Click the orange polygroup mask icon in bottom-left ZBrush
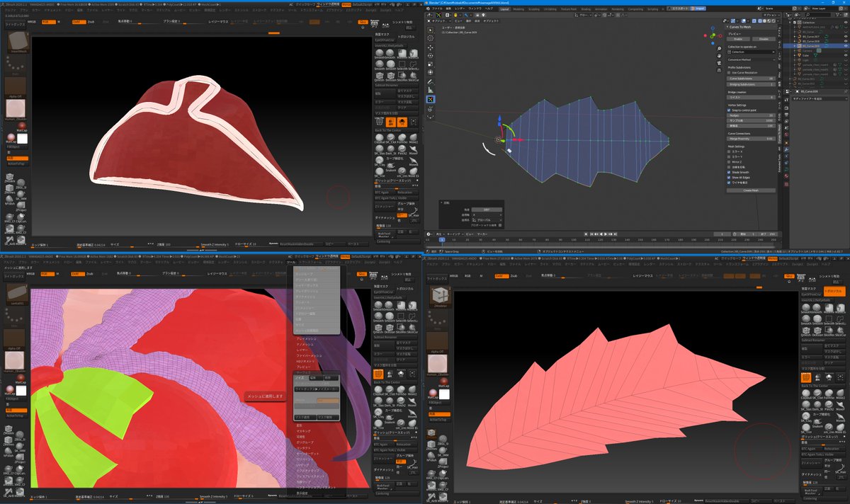The width and height of the screenshot is (850, 504). tap(378, 374)
